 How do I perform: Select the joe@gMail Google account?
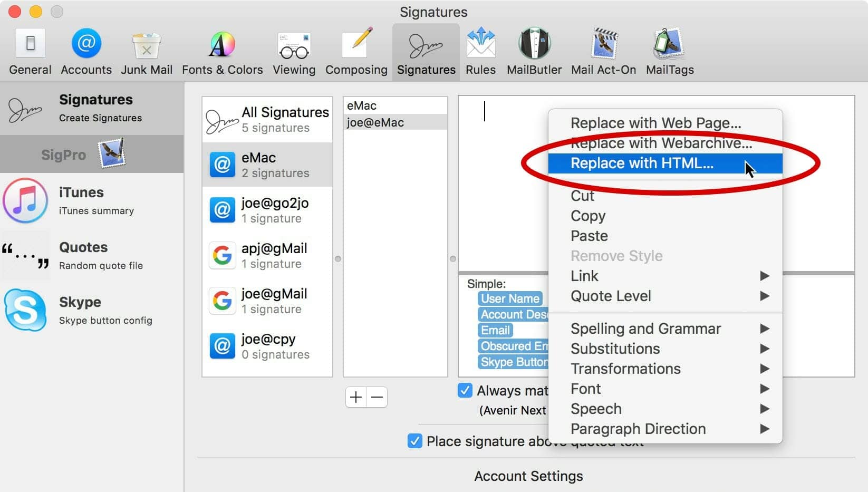tap(267, 301)
